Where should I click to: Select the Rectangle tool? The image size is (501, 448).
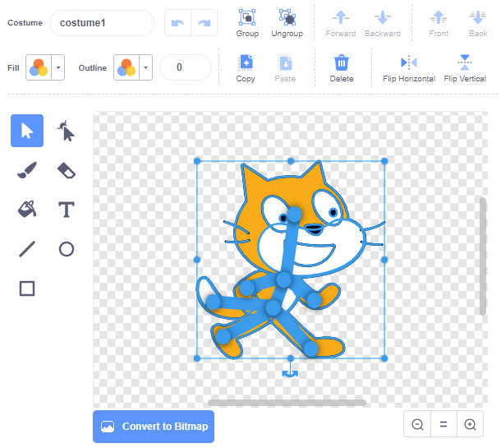pyautogui.click(x=27, y=289)
